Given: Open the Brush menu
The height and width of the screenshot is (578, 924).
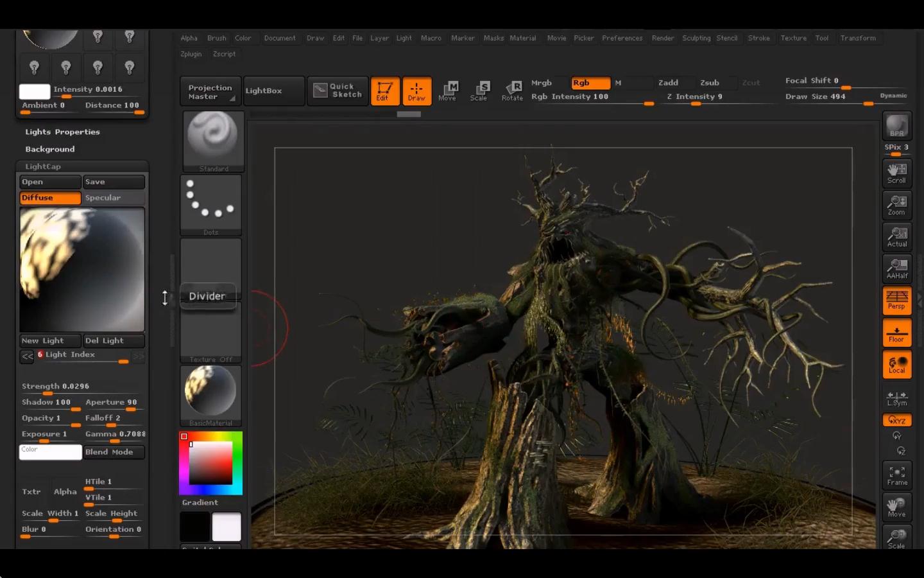Looking at the screenshot, I should pos(217,38).
